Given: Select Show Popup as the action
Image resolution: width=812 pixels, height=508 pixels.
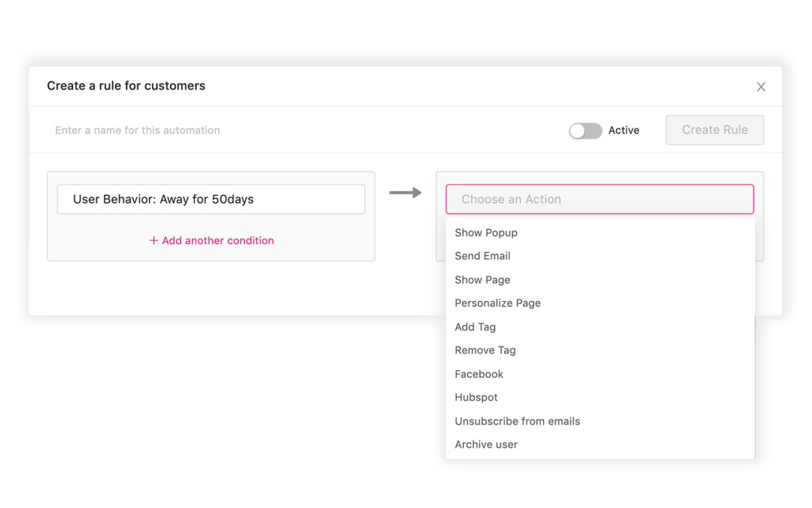Looking at the screenshot, I should [486, 232].
